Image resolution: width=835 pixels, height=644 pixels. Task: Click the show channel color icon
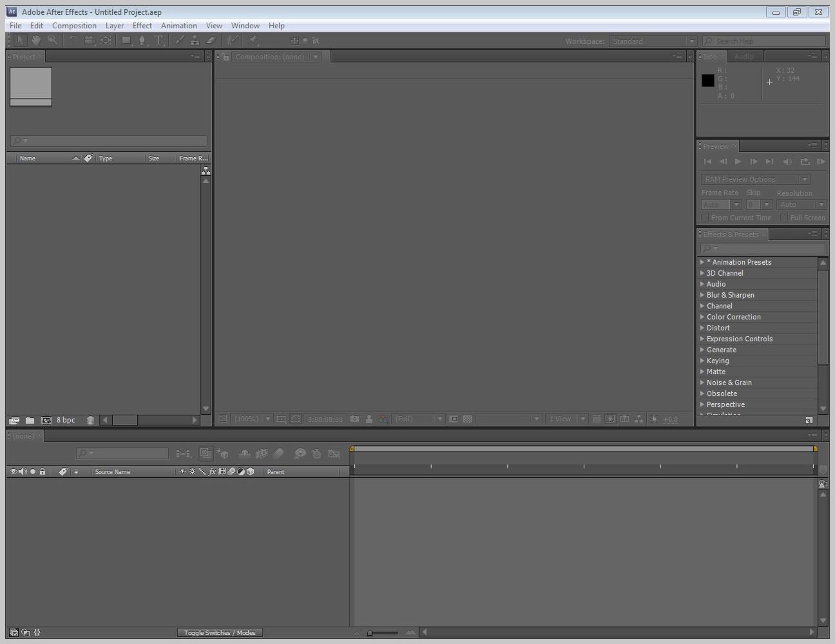coord(383,419)
